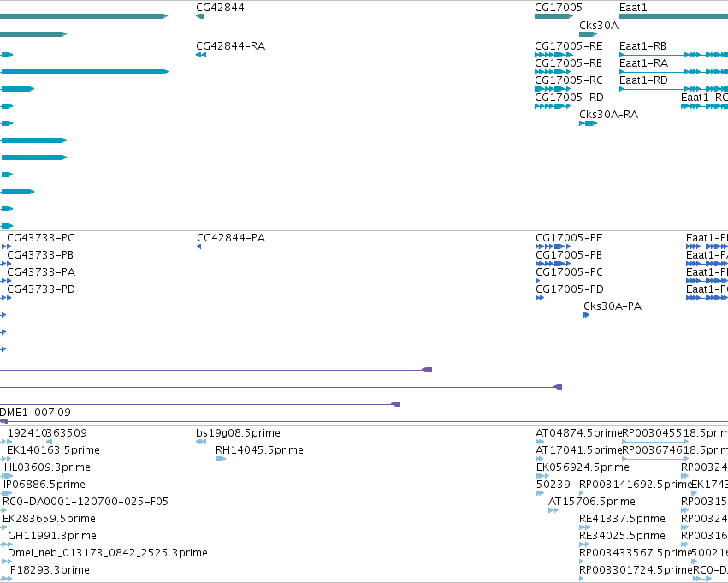This screenshot has height=583, width=728.
Task: Click the CG42844 gene arrow glyph
Action: pyautogui.click(x=200, y=16)
